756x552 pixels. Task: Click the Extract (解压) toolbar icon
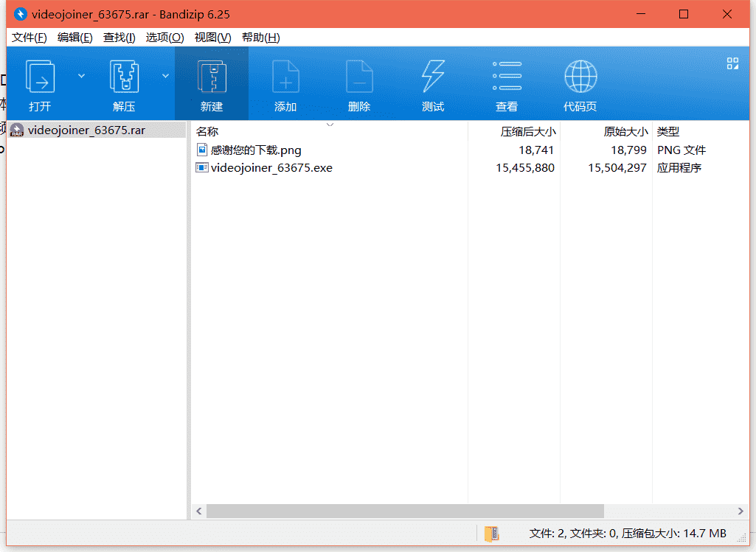click(x=124, y=76)
